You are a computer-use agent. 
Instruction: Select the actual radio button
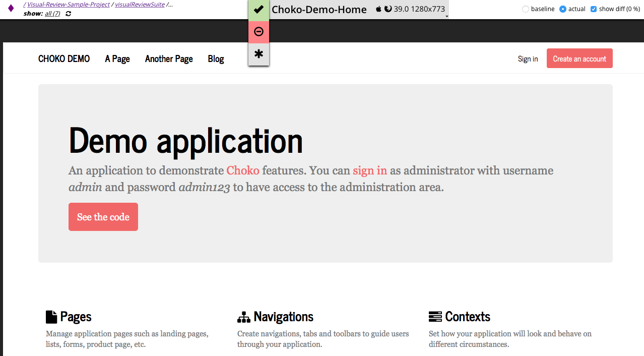click(x=563, y=9)
